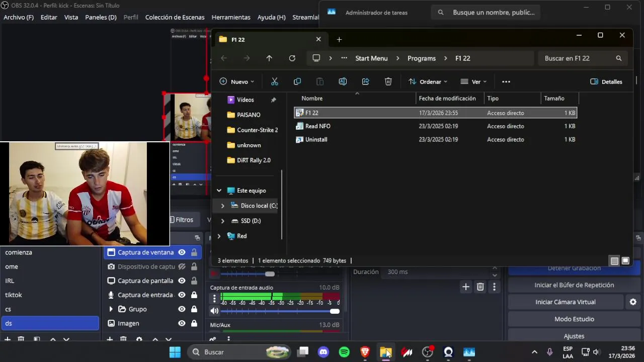Open the Captura de entrada audio three-dot menu

click(x=214, y=299)
